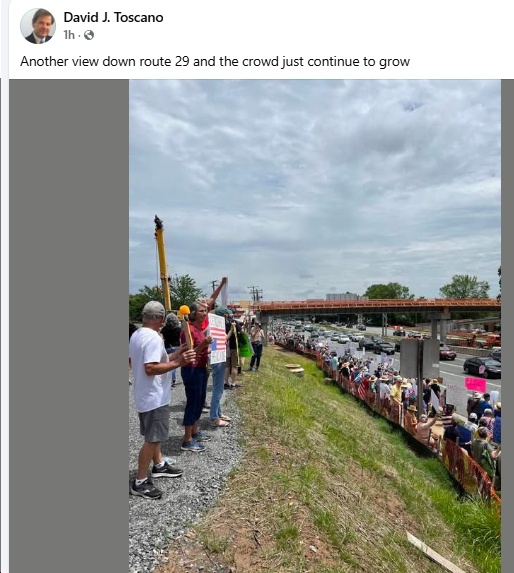Screen dimensions: 514x573
Task: Click the orange ball held up on stick
Action: click(184, 311)
